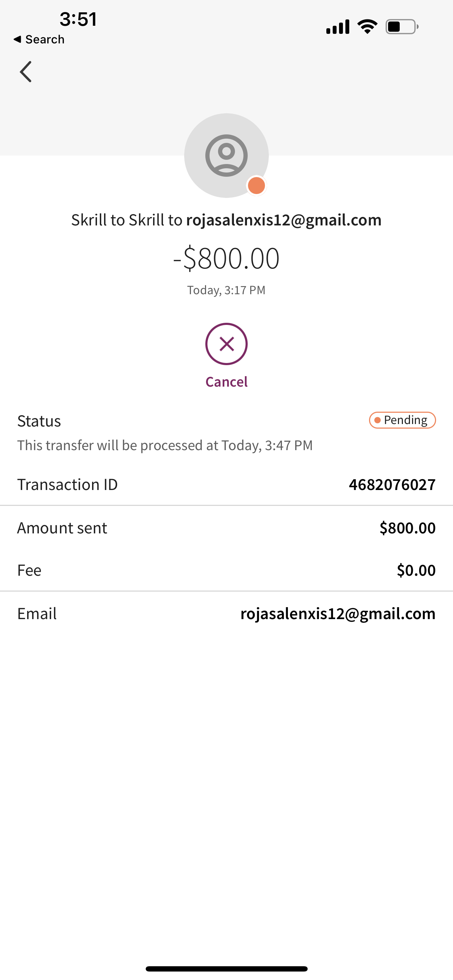The image size is (453, 980).
Task: Tap the transfer processing time note
Action: click(x=165, y=445)
